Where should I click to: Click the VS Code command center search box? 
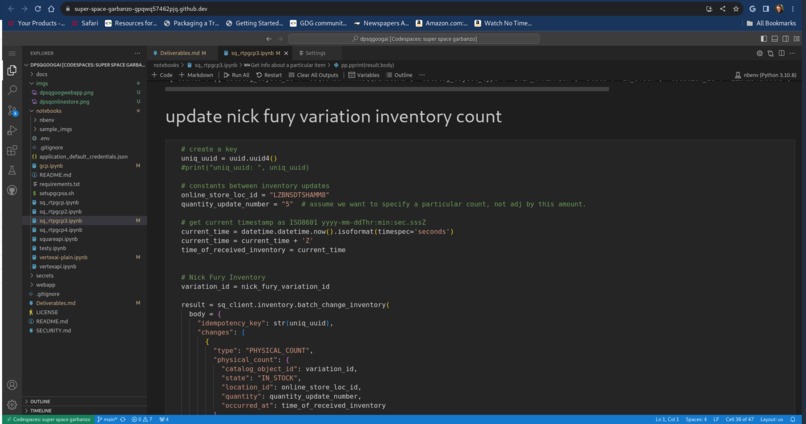(414, 39)
